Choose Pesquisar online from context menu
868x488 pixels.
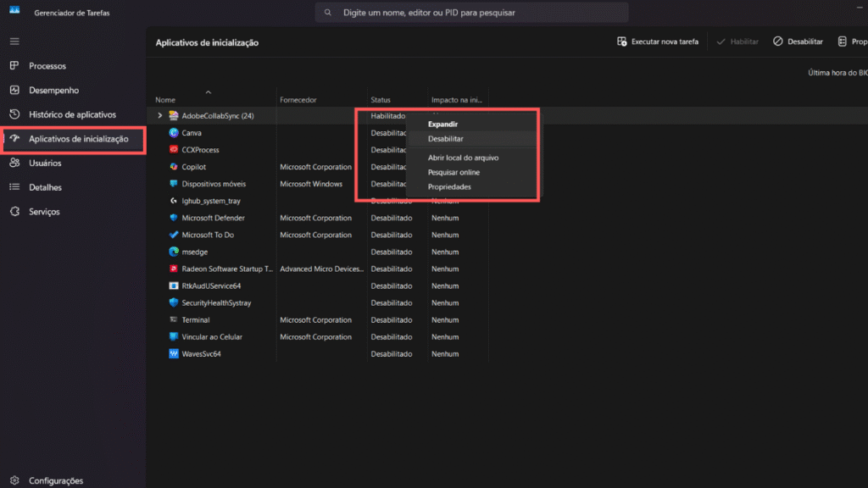click(x=453, y=172)
